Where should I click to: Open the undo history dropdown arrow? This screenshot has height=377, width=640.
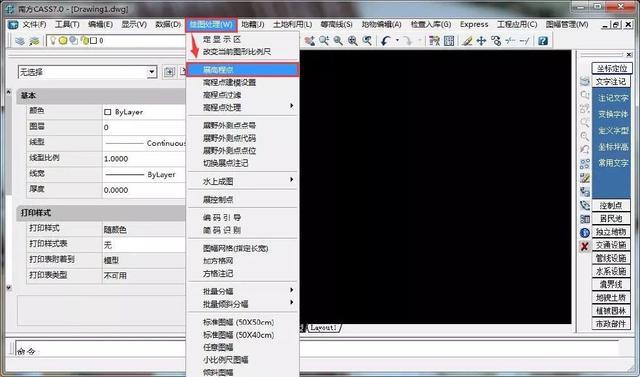(x=397, y=40)
